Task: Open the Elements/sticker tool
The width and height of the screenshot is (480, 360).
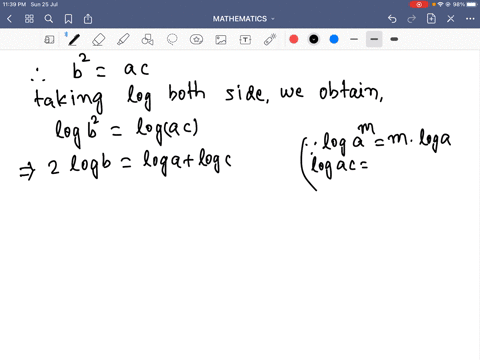Action: 196,40
